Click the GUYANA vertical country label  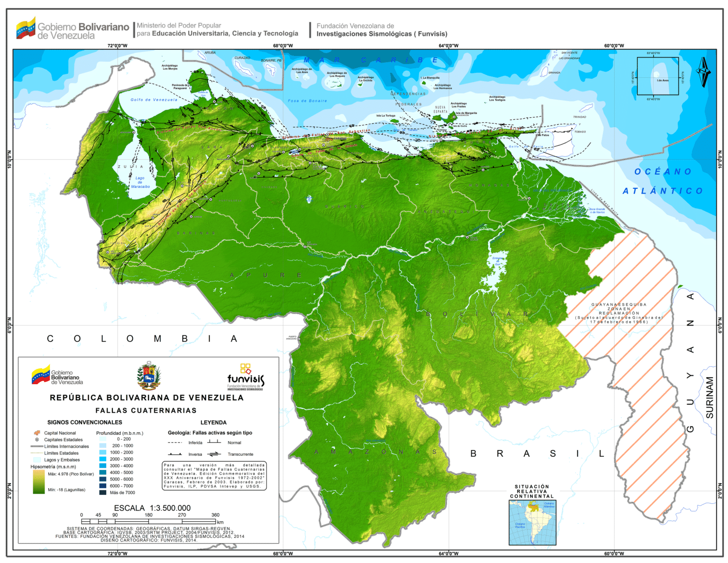coord(691,363)
